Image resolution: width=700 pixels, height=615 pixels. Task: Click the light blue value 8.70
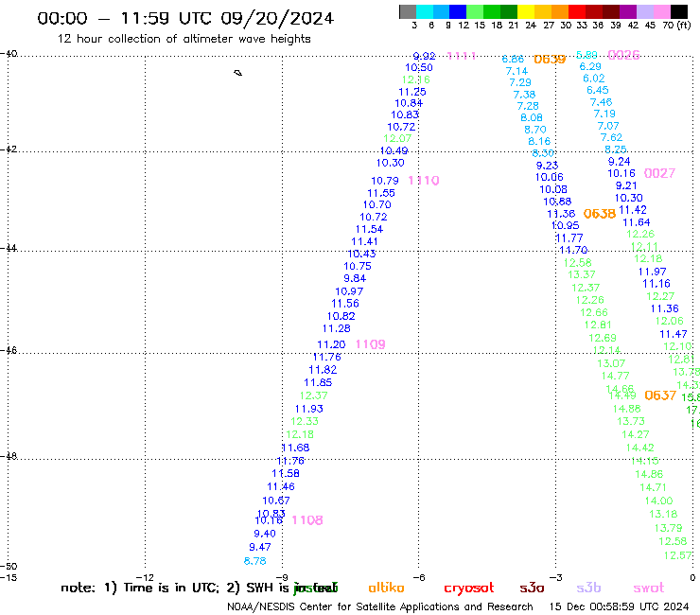click(535, 130)
